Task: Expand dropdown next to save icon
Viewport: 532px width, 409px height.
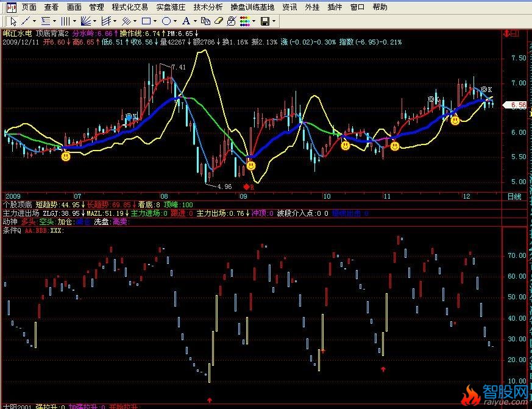Action: tap(274, 21)
